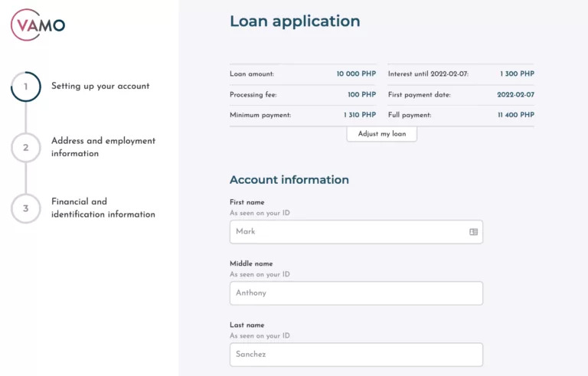588x376 pixels.
Task: Click the Interest 1 300 PHP value
Action: coord(517,74)
